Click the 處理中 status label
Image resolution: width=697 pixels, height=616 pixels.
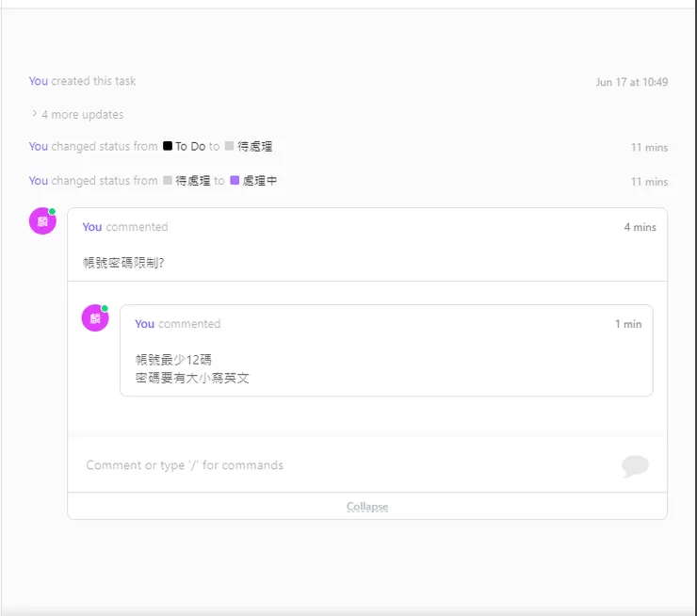(x=260, y=181)
